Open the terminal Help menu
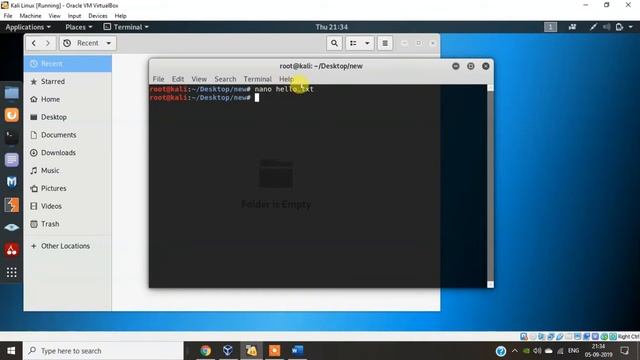This screenshot has height=360, width=640. [286, 79]
